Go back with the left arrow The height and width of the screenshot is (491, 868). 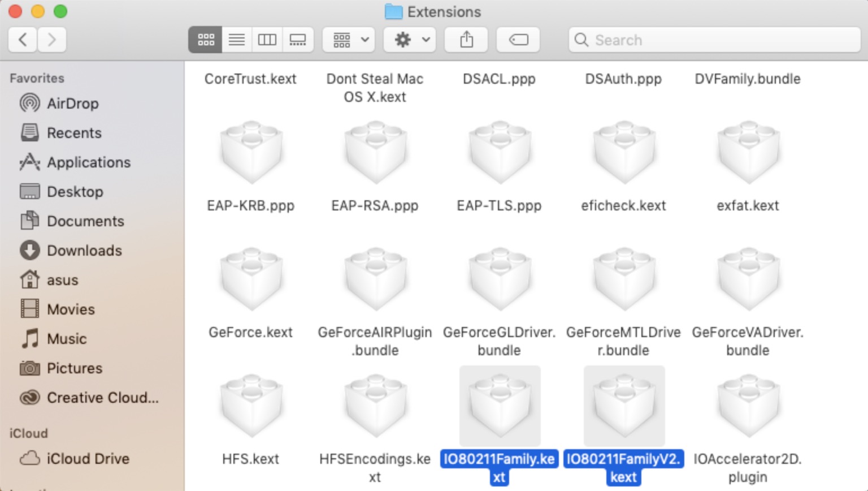(23, 40)
